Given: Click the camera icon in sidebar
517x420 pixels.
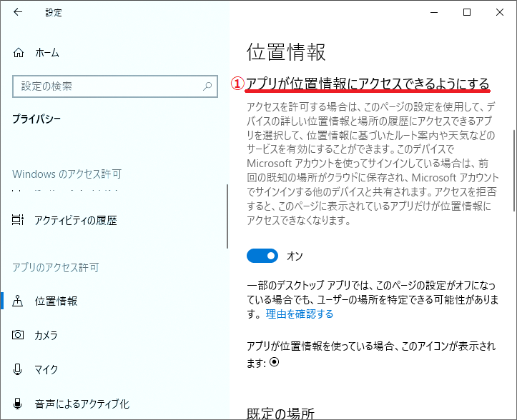Looking at the screenshot, I should coord(18,335).
